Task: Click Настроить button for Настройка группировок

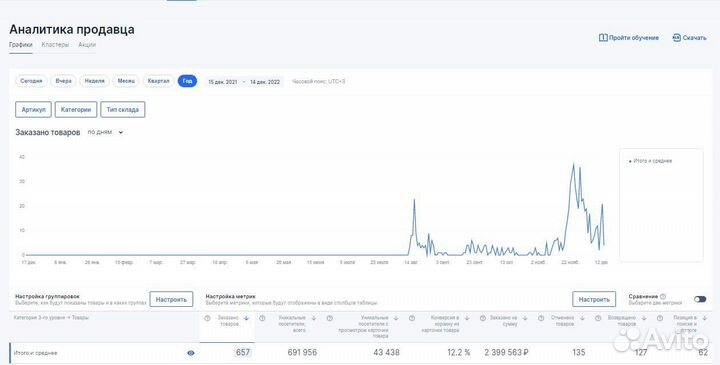Action: pos(171,299)
